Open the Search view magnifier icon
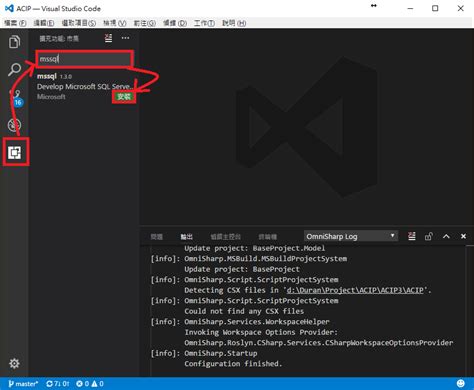Viewport: 474px width, 390px height. 14,69
